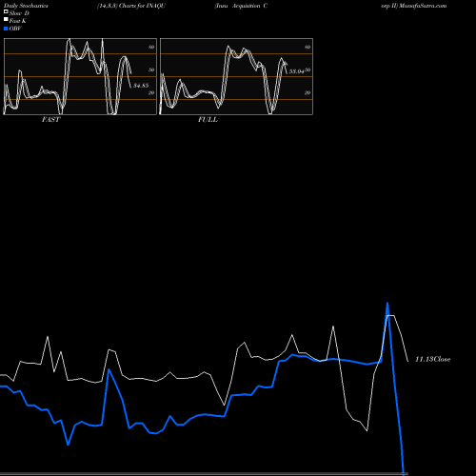Click the Slow D legend swatch
Image resolution: width=476 pixels, height=476 pixels.
click(6, 12)
